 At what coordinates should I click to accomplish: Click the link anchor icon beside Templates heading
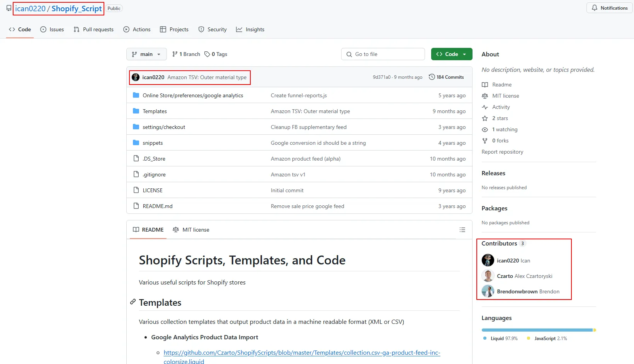click(133, 302)
